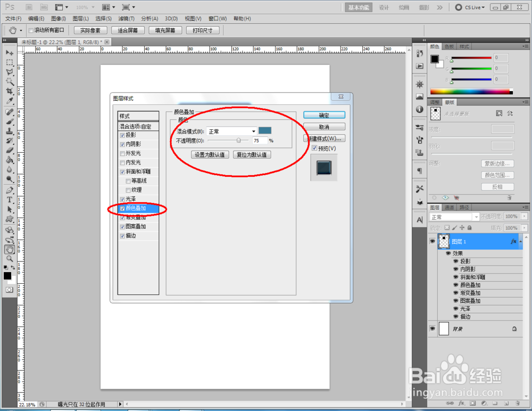This screenshot has height=411, width=532.
Task: Enable the 内发光 (Inner Glow) checkbox
Action: click(x=122, y=163)
